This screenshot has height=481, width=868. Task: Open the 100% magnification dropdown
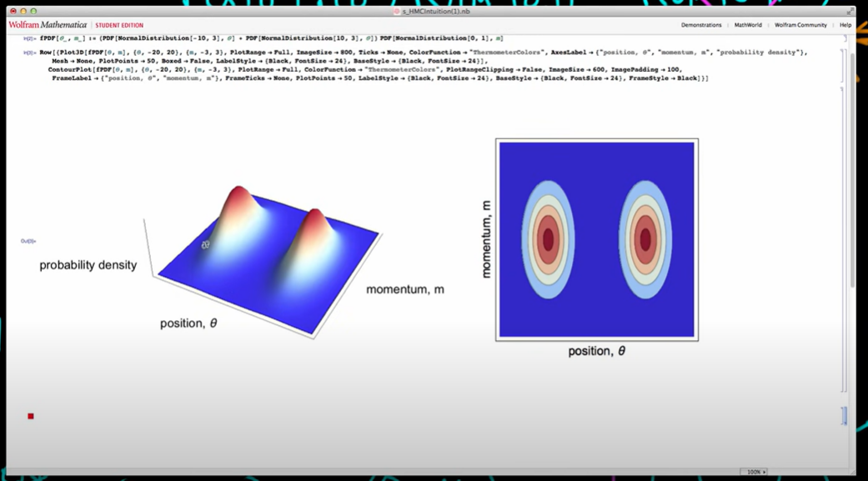[x=755, y=472]
